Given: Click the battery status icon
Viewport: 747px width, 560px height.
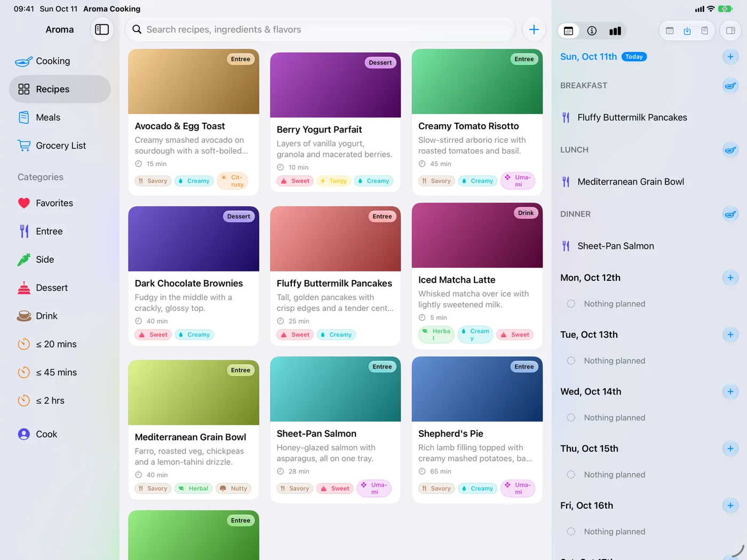Looking at the screenshot, I should point(725,9).
